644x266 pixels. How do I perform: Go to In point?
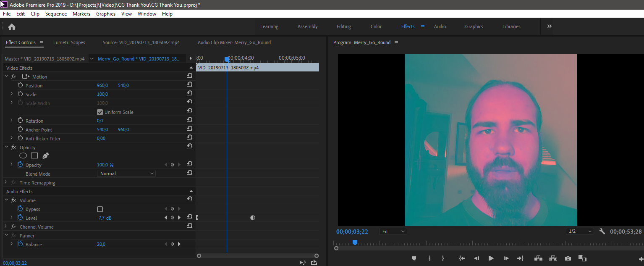(x=462, y=258)
